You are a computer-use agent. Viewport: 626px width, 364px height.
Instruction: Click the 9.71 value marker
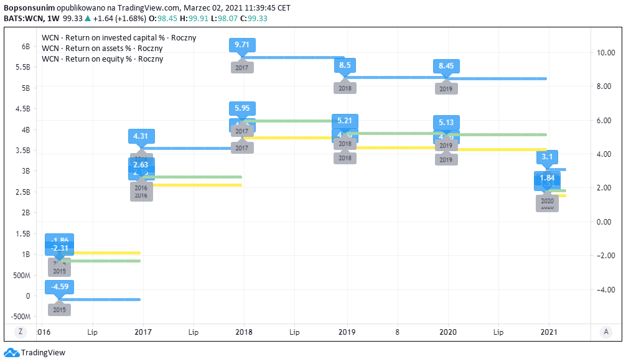(242, 45)
